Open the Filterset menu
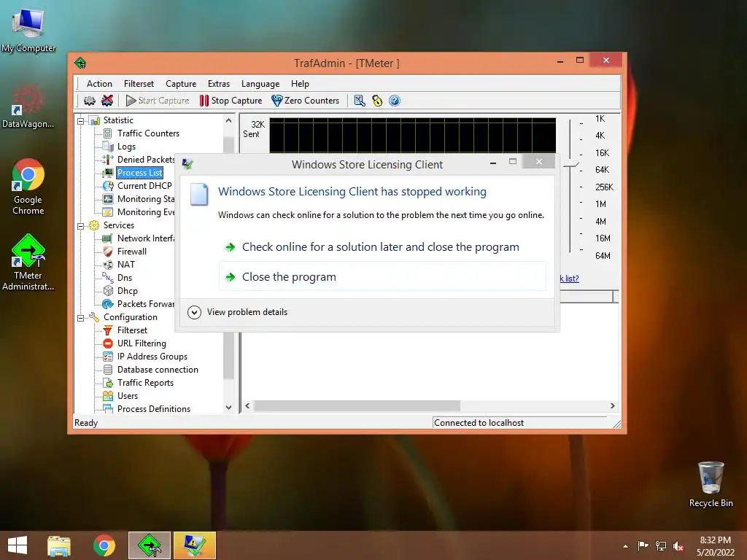The height and width of the screenshot is (560, 747). [139, 84]
